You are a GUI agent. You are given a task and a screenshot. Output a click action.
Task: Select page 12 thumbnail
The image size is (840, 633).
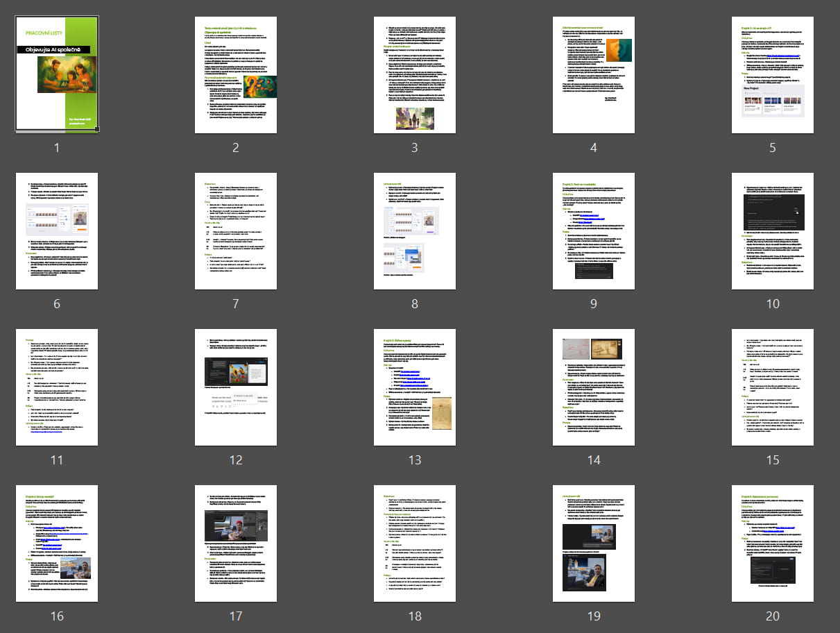click(x=236, y=387)
